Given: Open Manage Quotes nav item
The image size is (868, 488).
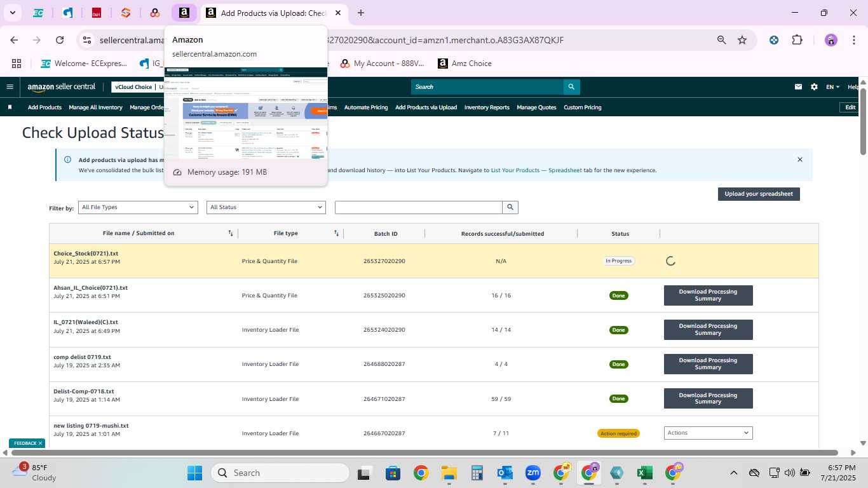Looking at the screenshot, I should 538,107.
